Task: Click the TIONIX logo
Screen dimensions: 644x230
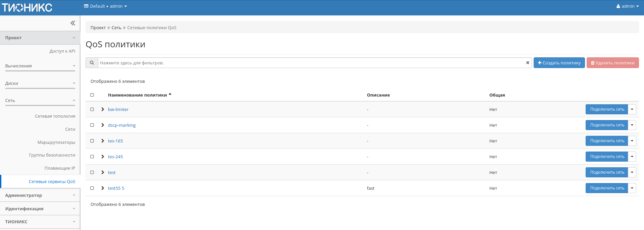Action: pos(27,7)
